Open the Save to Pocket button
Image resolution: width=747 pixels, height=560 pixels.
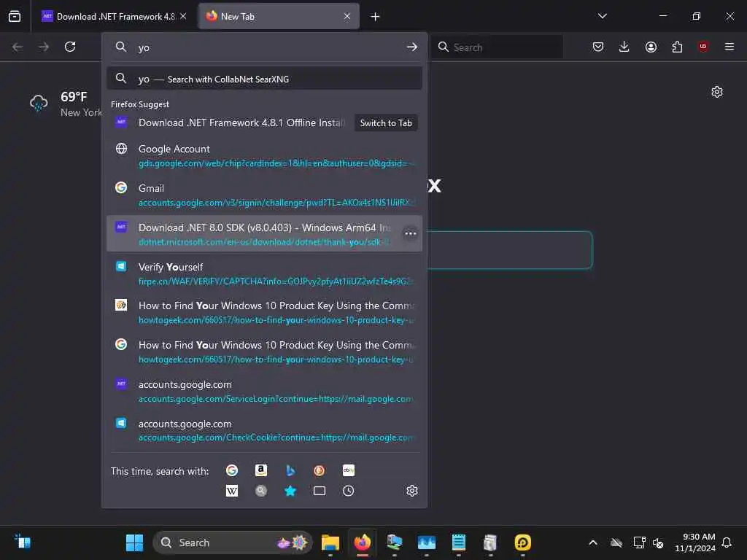598,47
